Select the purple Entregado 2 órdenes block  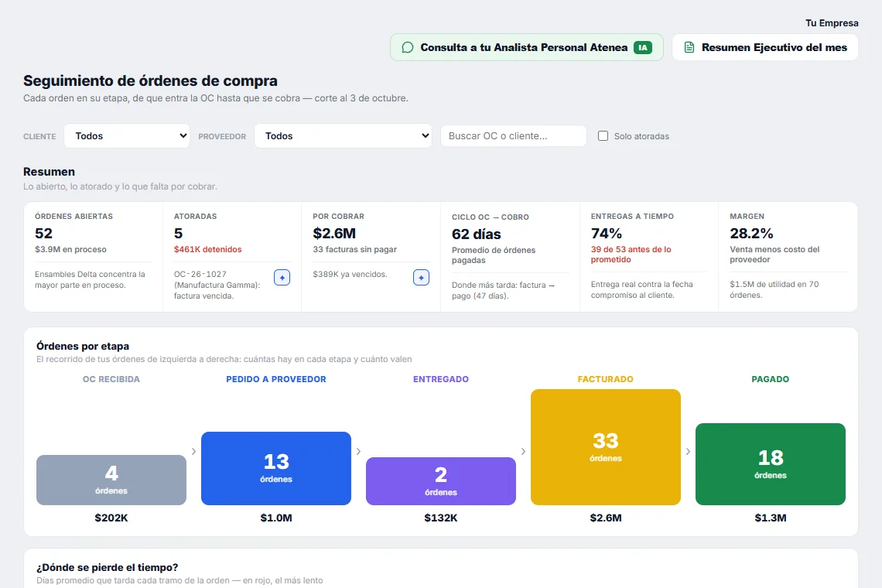[x=441, y=481]
